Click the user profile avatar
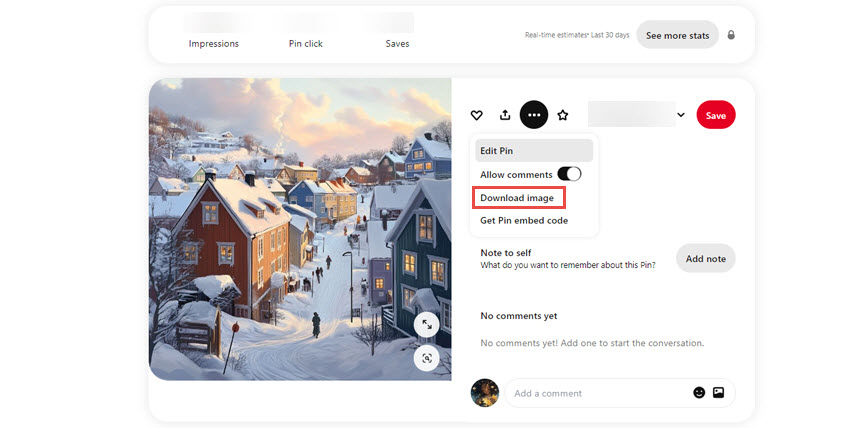This screenshot has height=428, width=850. (485, 393)
